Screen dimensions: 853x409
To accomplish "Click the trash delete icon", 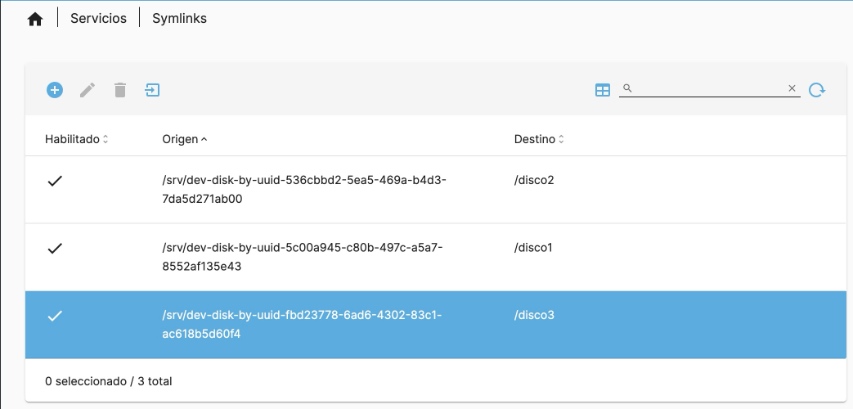I will (x=120, y=90).
